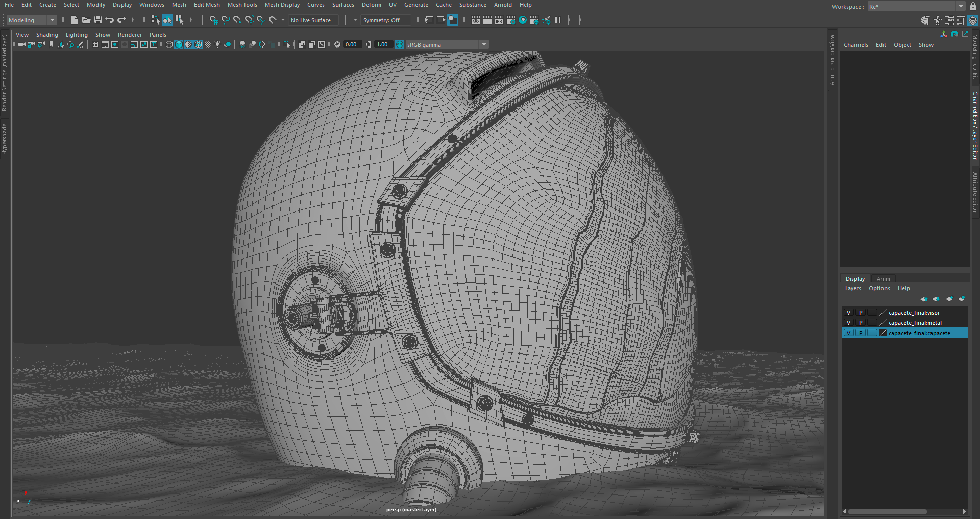Click the New scene file icon
The height and width of the screenshot is (519, 980).
point(75,20)
